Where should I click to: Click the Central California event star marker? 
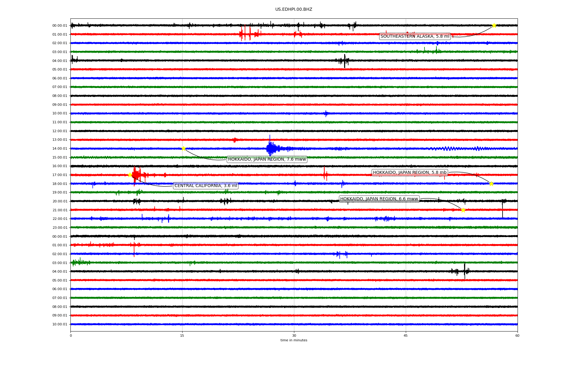click(x=130, y=175)
